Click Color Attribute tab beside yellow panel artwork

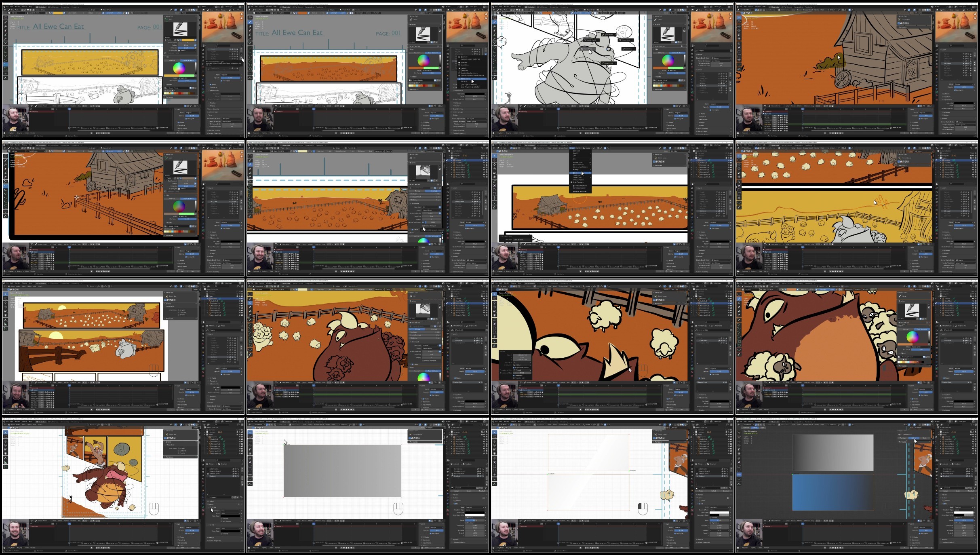189,60
